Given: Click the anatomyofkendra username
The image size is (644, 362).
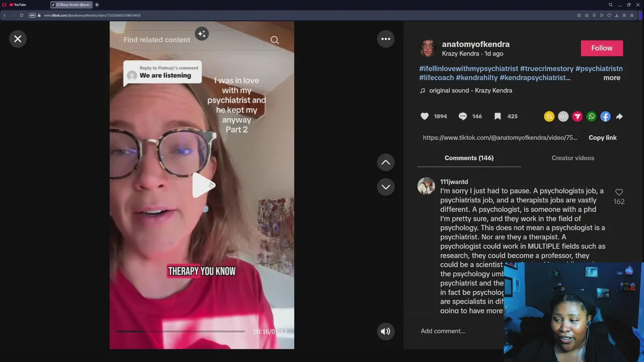Looking at the screenshot, I should 475,44.
